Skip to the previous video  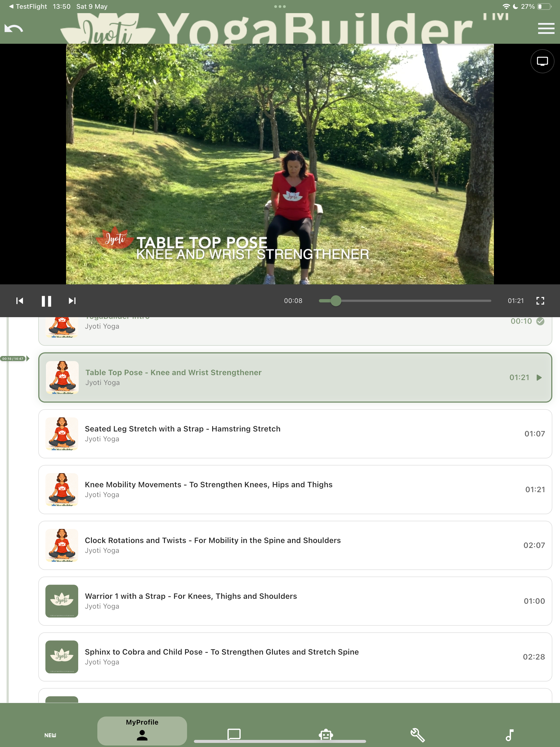(20, 300)
